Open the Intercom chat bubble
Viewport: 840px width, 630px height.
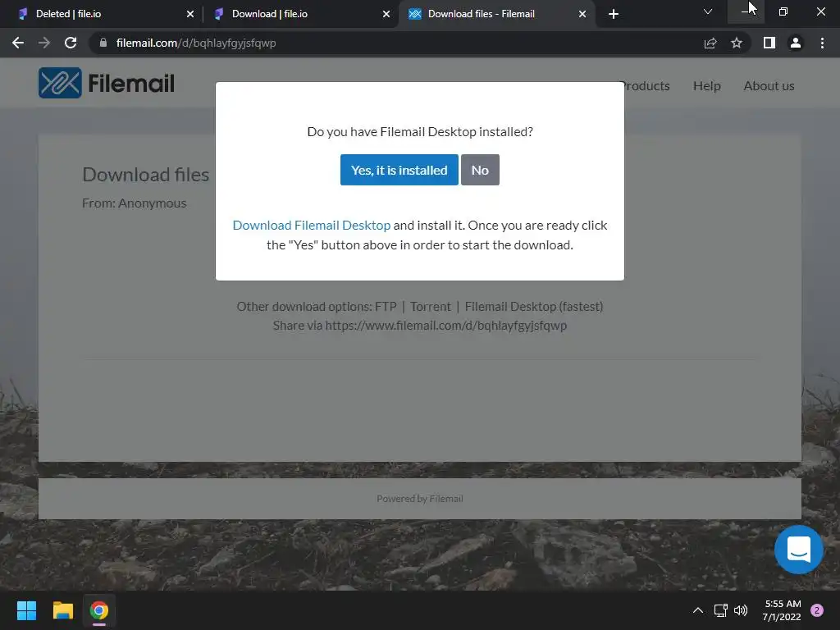[798, 549]
